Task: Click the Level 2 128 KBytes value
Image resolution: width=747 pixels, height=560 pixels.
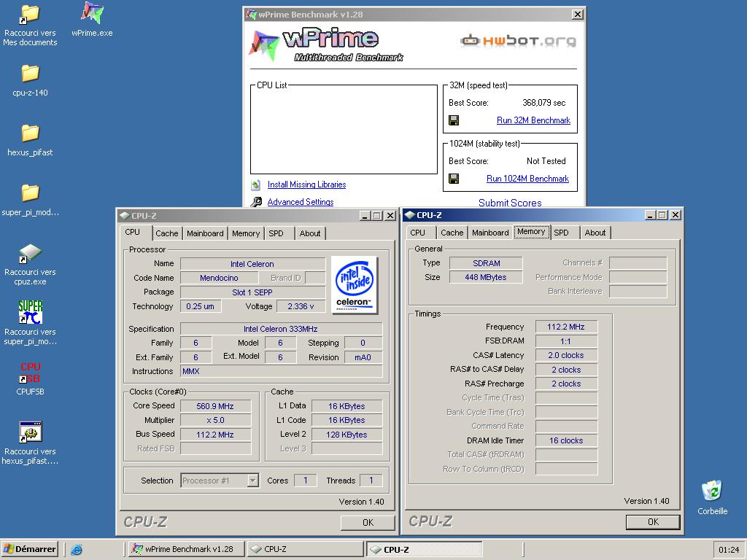Action: (347, 435)
